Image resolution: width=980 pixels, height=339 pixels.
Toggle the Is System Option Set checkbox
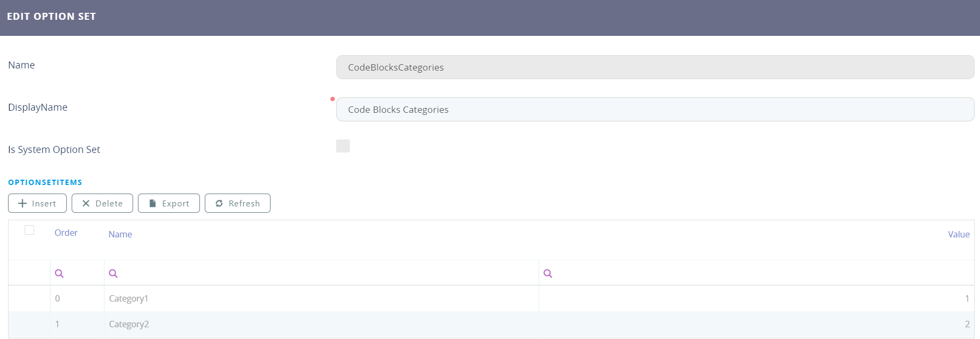pyautogui.click(x=343, y=146)
